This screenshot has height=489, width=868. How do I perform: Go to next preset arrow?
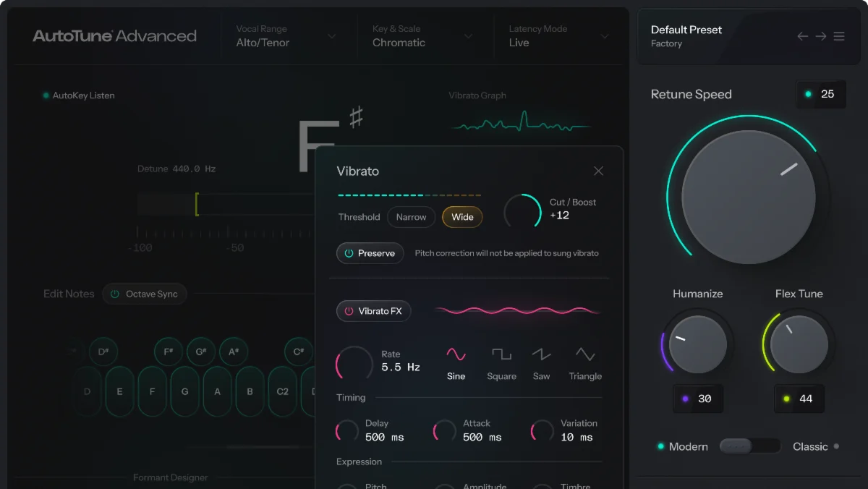tap(821, 36)
